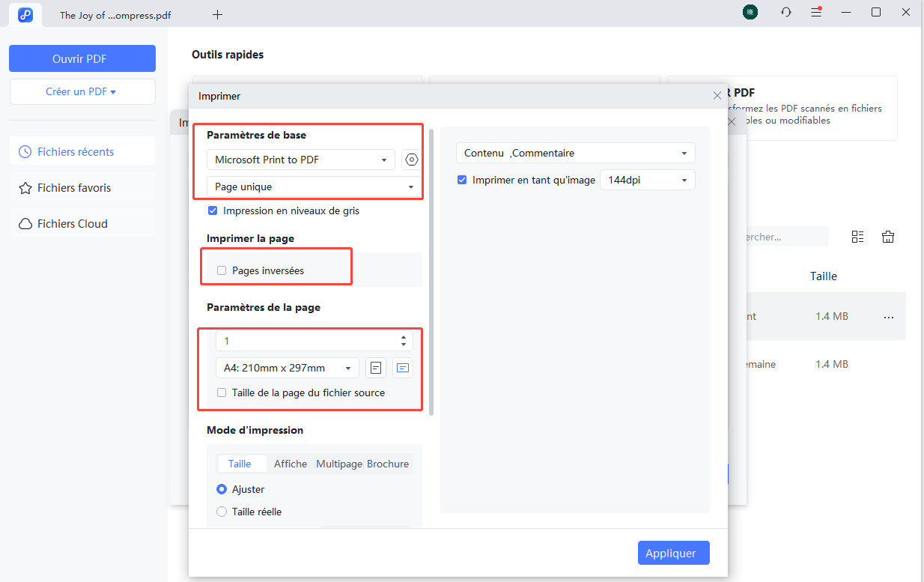Check Taille de la page du fichier source

coord(221,392)
